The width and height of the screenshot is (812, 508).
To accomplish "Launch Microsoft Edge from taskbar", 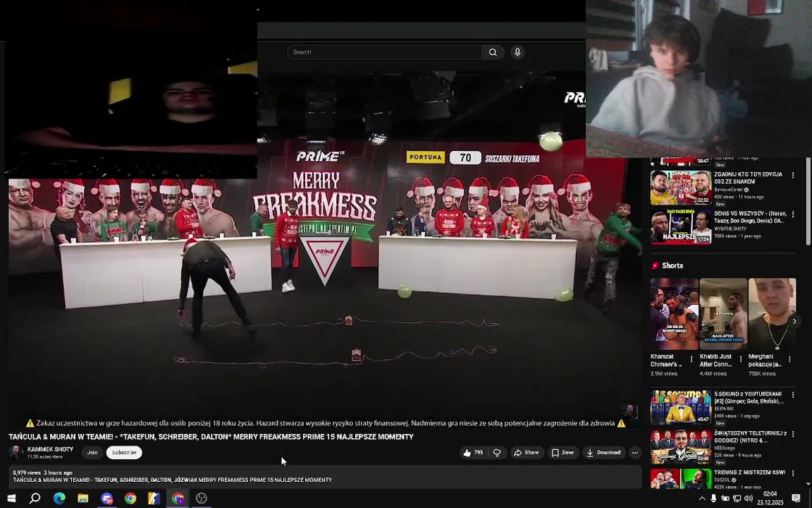I will click(59, 498).
